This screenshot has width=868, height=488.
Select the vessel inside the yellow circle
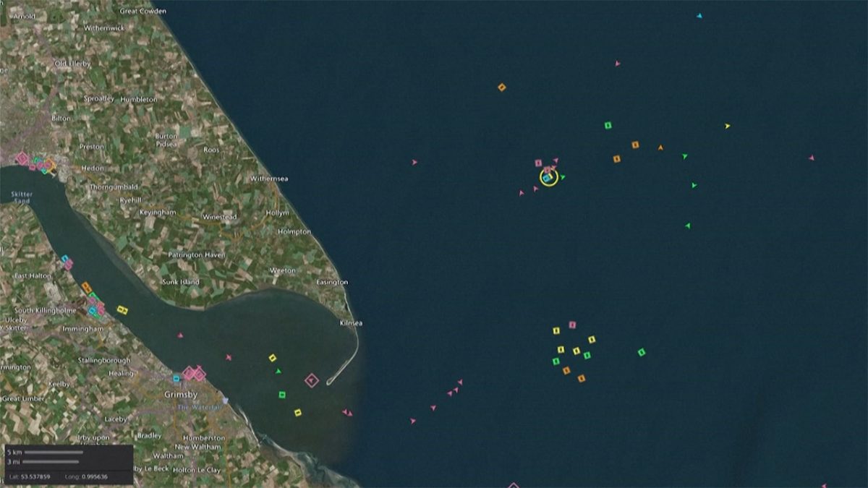point(548,177)
